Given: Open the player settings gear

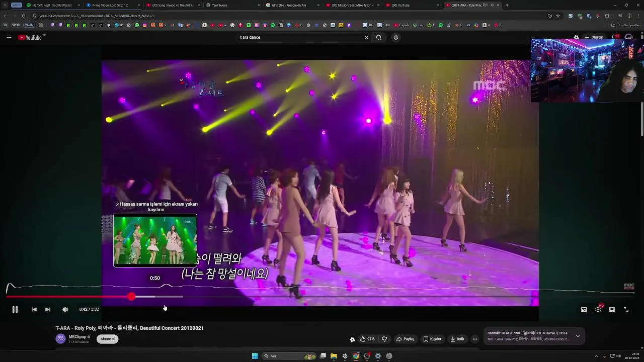Looking at the screenshot, I should [x=598, y=310].
